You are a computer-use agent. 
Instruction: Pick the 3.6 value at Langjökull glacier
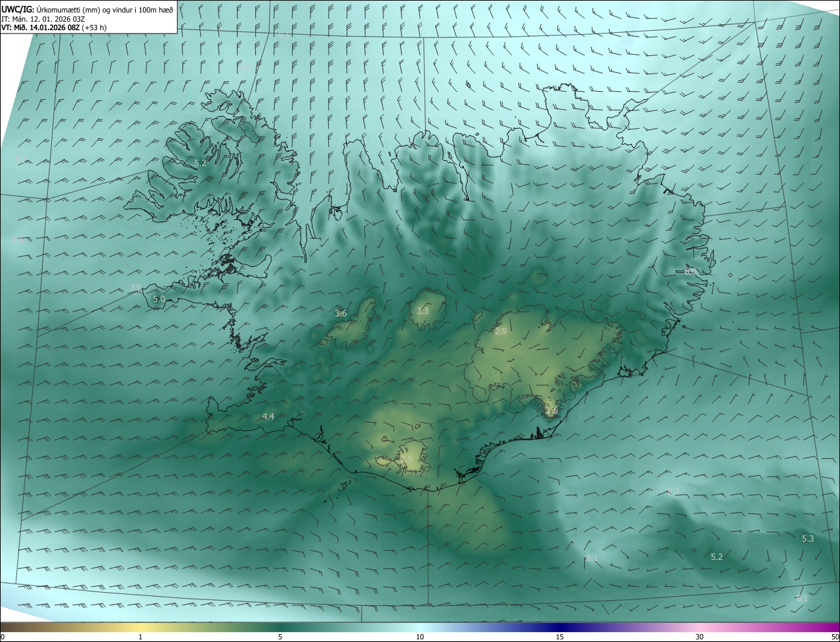point(341,313)
